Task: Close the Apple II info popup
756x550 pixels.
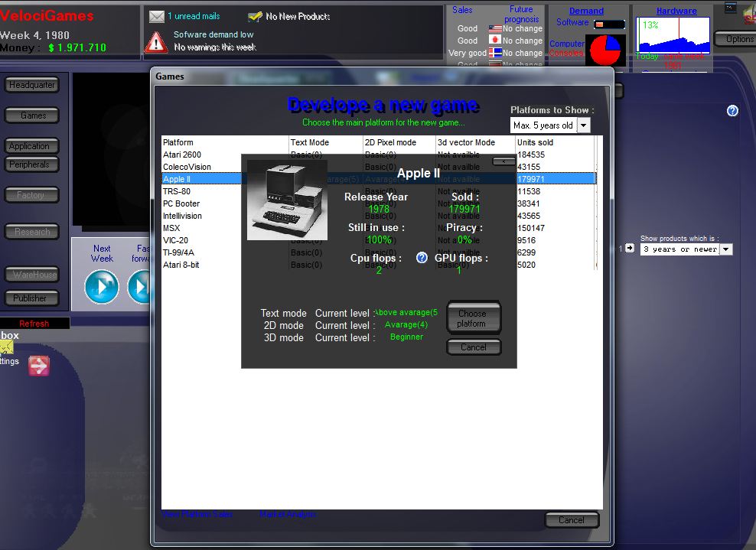Action: (x=503, y=161)
